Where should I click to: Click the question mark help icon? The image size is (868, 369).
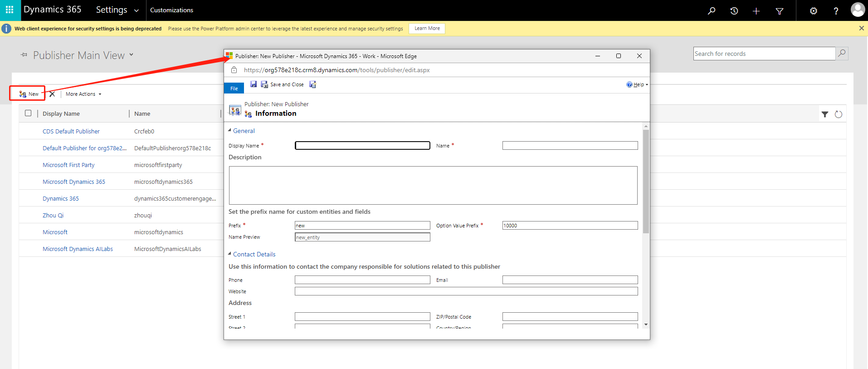(836, 11)
